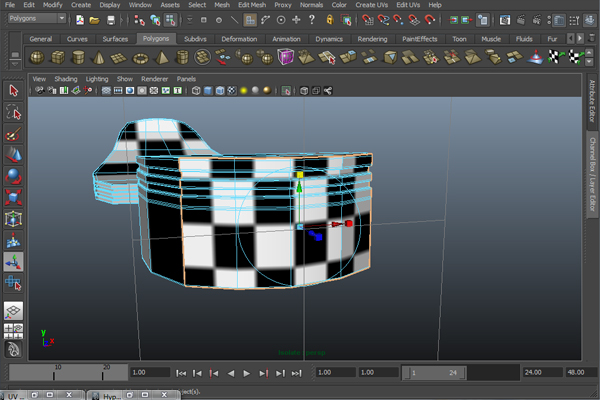Image resolution: width=600 pixels, height=400 pixels.
Task: Toggle lock selection padlock icon
Action: coord(329,20)
